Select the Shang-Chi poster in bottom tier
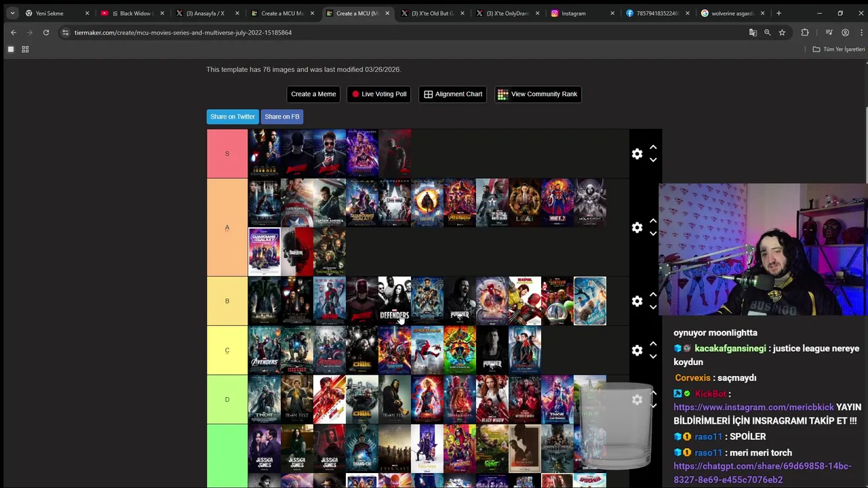 pyautogui.click(x=362, y=449)
